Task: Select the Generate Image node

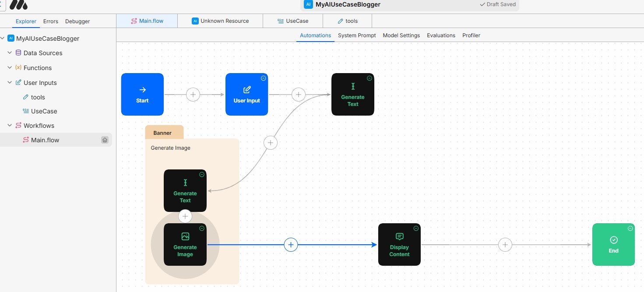Action: click(x=185, y=244)
